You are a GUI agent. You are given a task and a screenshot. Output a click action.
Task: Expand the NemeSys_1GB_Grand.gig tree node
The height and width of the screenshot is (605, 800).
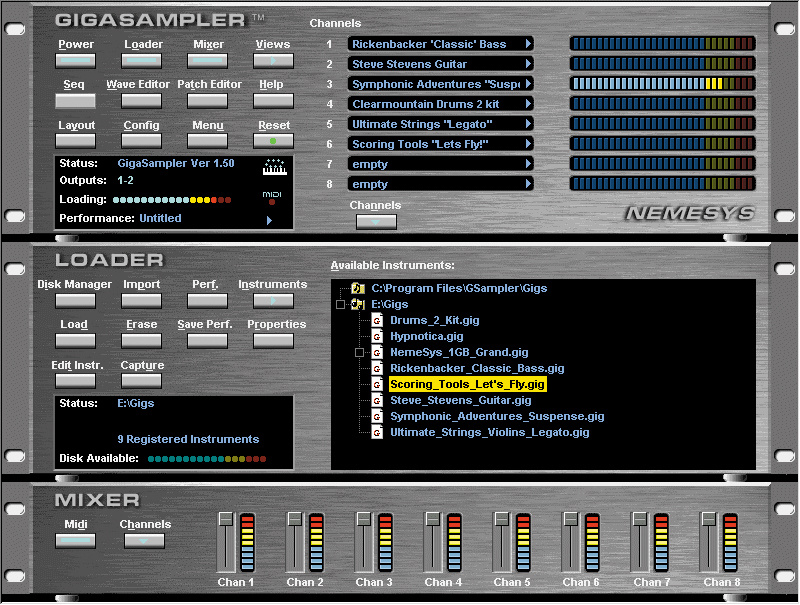360,353
